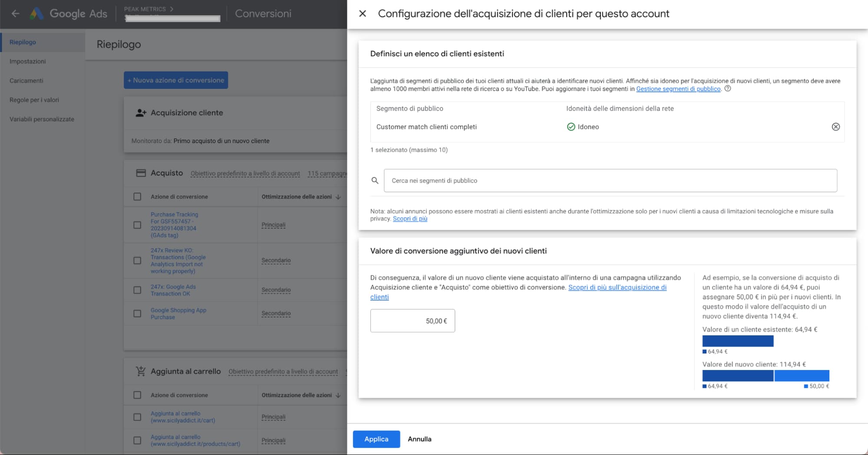The width and height of the screenshot is (868, 455).
Task: Click the Acquisto credit card icon
Action: (x=141, y=173)
